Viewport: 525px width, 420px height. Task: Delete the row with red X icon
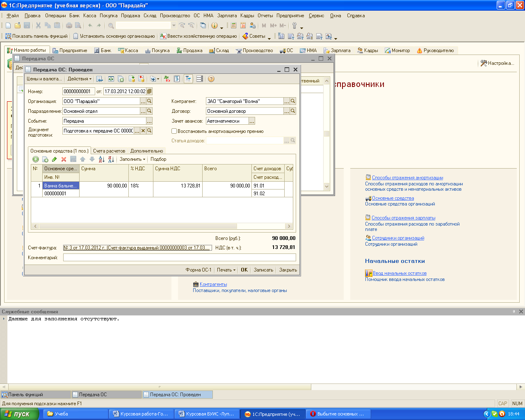coord(64,159)
